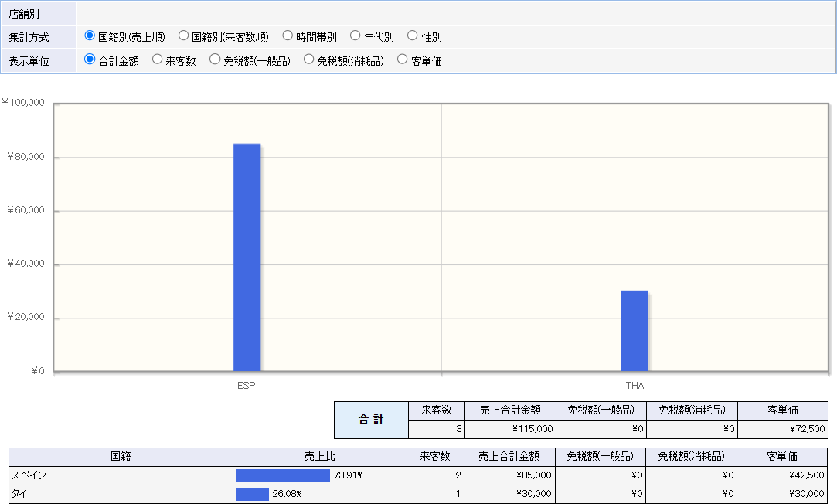Choose 免税額(消耗品) display unit

coord(308,60)
